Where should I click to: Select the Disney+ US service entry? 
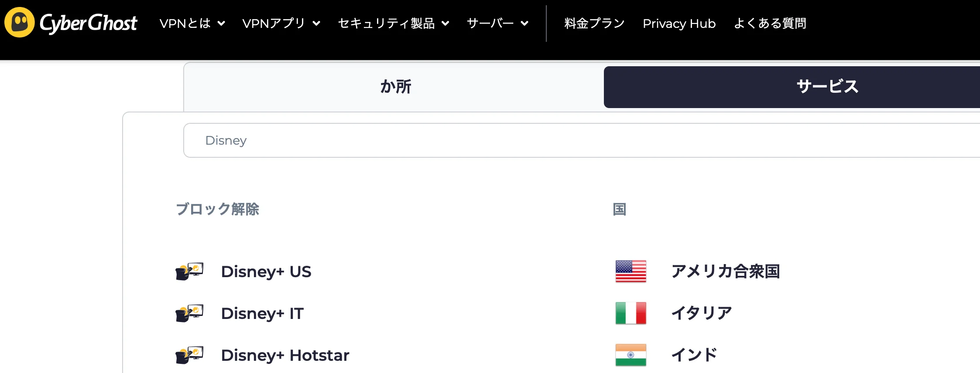click(266, 271)
